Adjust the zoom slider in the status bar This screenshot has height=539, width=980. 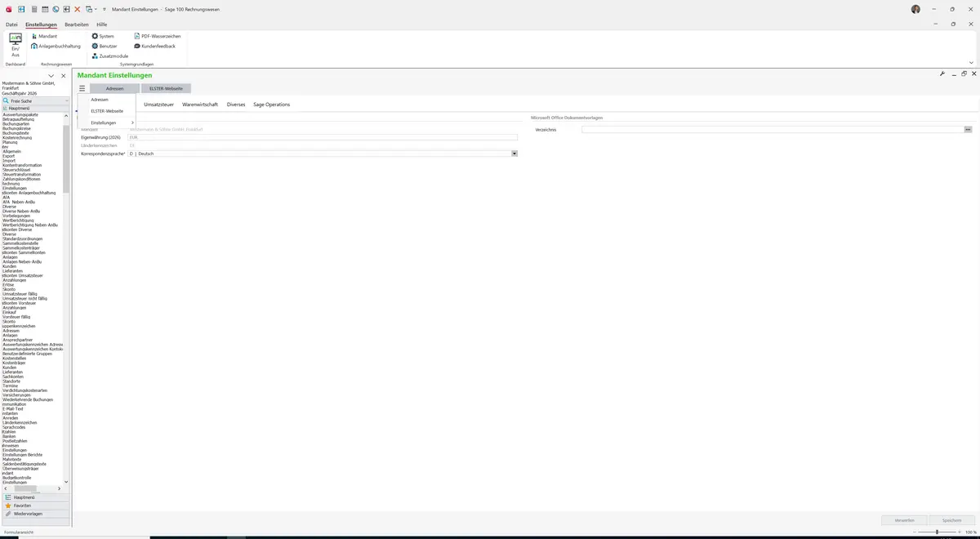[x=936, y=532]
